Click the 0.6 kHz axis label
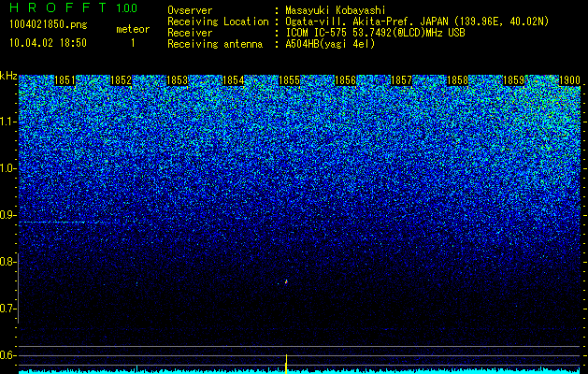This screenshot has height=374, width=588. coord(7,355)
